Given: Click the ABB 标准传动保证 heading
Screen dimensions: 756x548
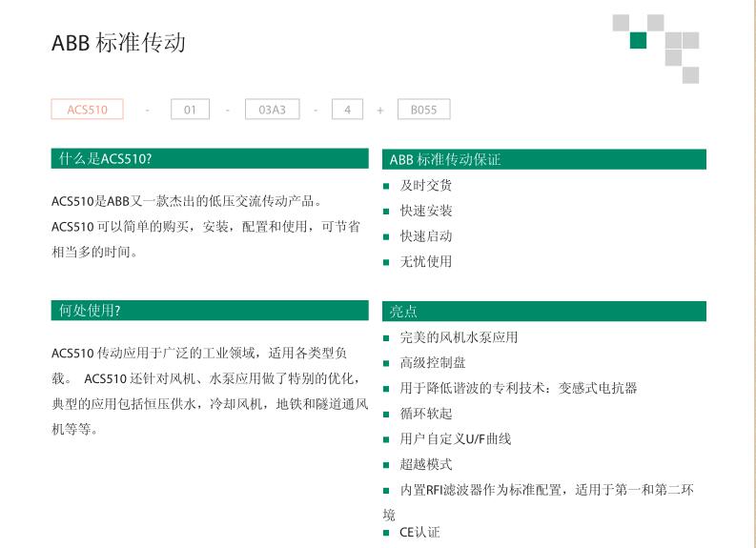Looking at the screenshot, I should coord(543,159).
